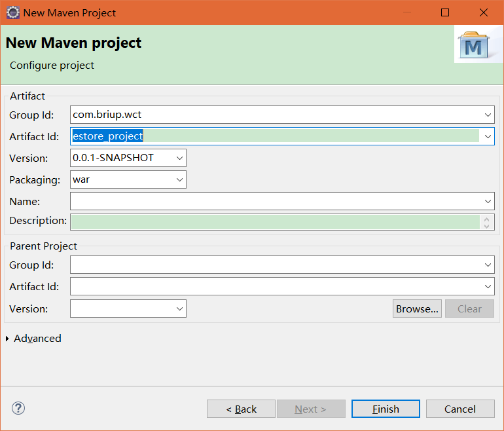Open the Artifact Id dropdown arrow for estore_project
This screenshot has height=431, width=504.
[488, 136]
